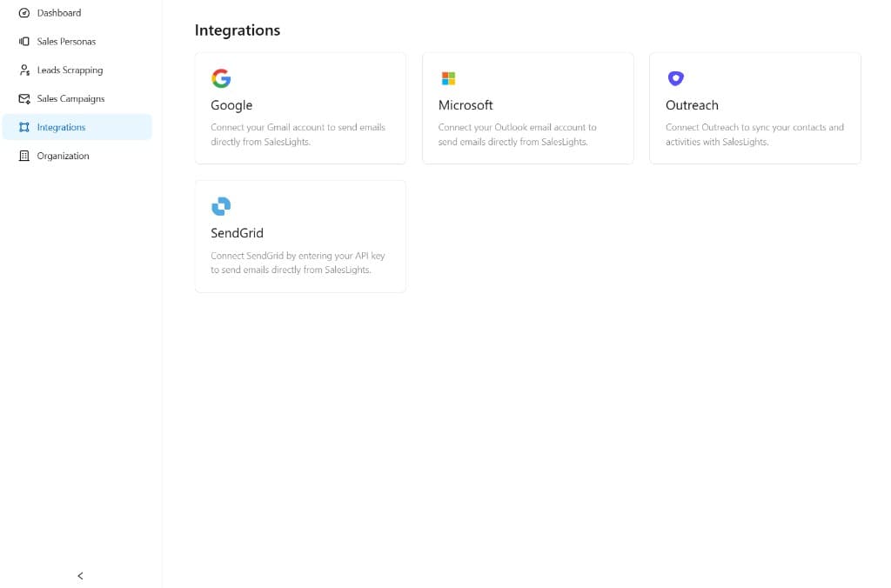The width and height of the screenshot is (891, 588).
Task: Go to Sales Personas page
Action: (66, 42)
